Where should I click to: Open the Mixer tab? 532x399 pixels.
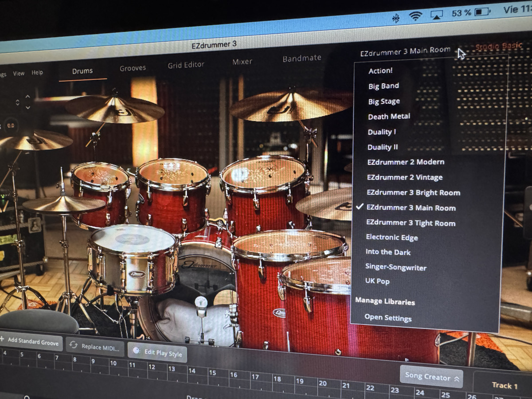coord(242,62)
